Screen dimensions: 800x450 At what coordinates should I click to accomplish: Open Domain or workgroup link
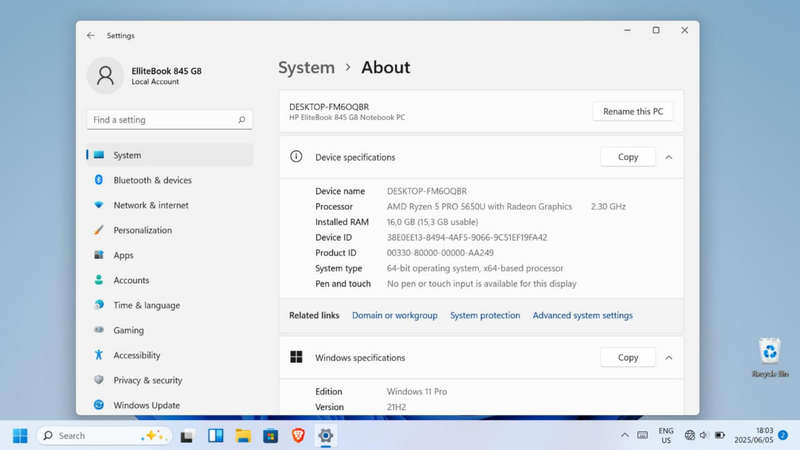(394, 315)
